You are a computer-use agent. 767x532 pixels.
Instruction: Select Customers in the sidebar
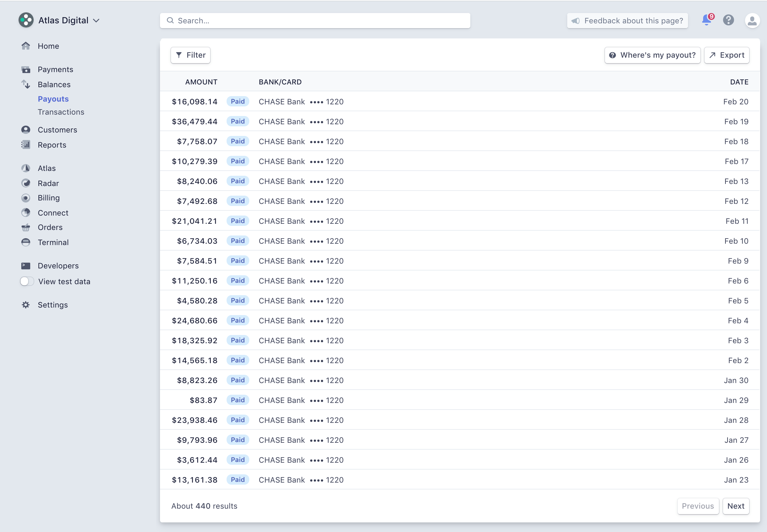point(57,130)
